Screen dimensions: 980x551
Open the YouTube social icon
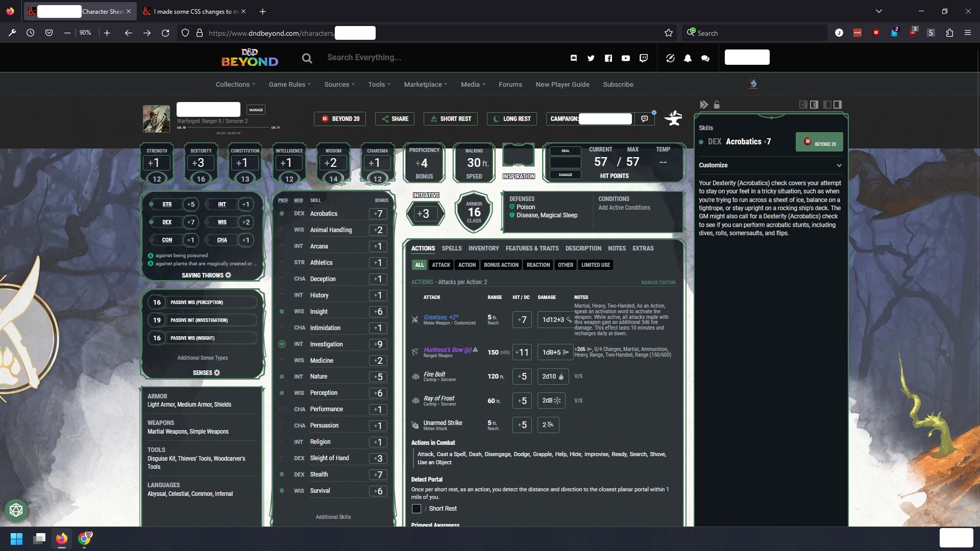tap(626, 58)
